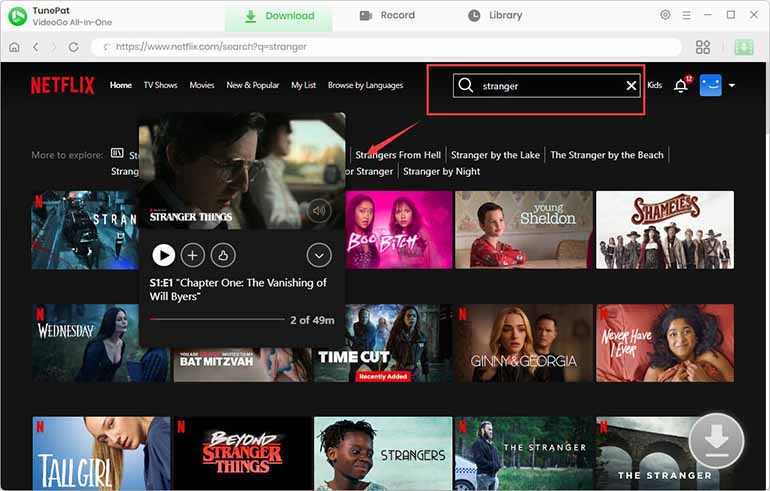
Task: Click the website grid switcher icon
Action: [703, 47]
